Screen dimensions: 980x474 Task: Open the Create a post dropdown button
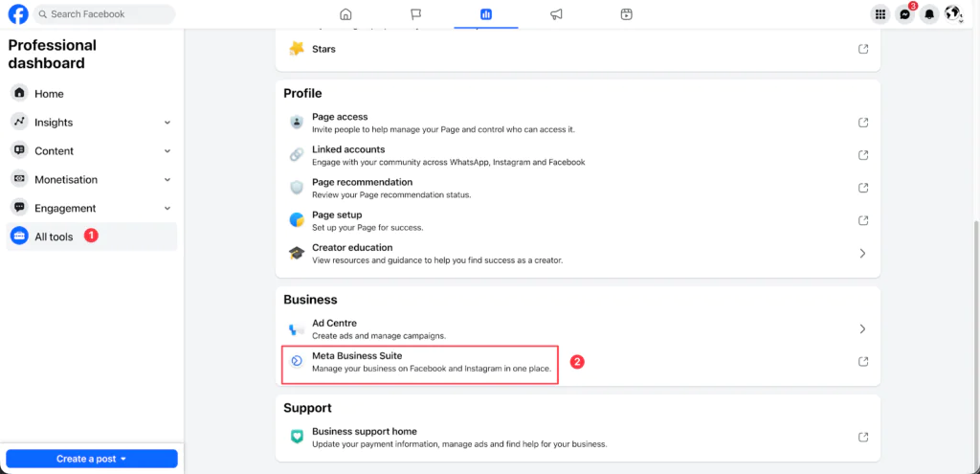(x=92, y=459)
